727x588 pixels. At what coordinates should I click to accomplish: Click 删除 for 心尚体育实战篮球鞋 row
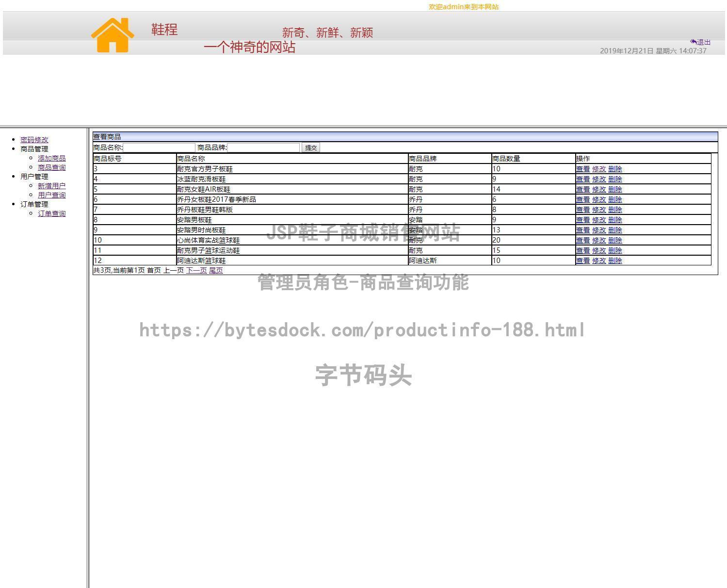(x=615, y=240)
